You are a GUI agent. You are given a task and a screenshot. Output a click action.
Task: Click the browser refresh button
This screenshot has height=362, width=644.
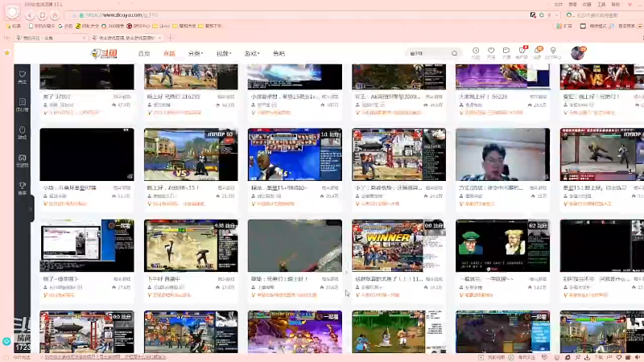[43, 15]
